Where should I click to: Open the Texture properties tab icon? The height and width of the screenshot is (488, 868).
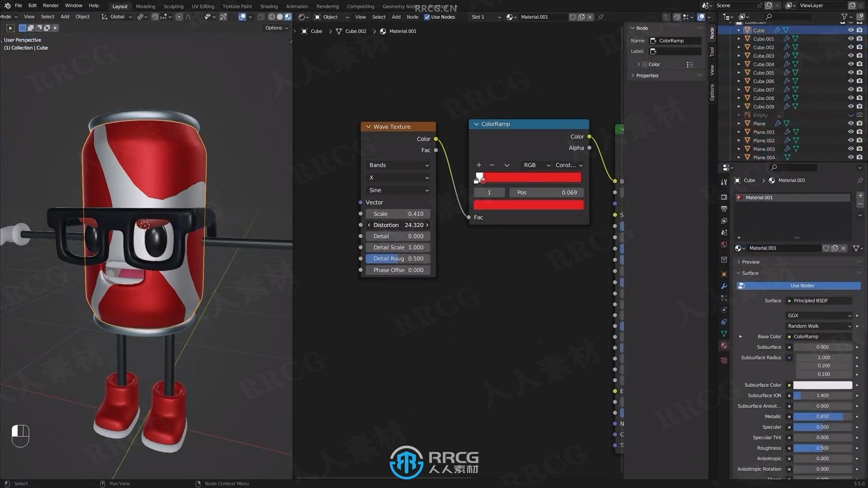724,360
